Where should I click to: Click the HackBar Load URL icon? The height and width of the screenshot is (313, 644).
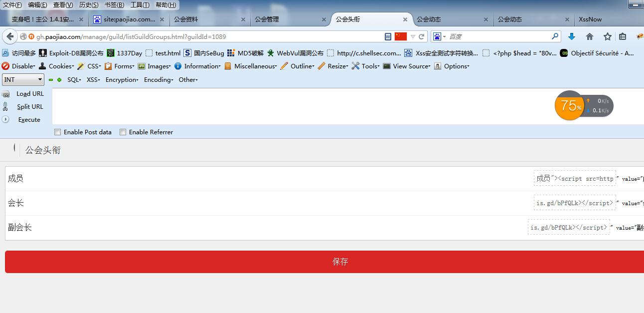tap(5, 94)
